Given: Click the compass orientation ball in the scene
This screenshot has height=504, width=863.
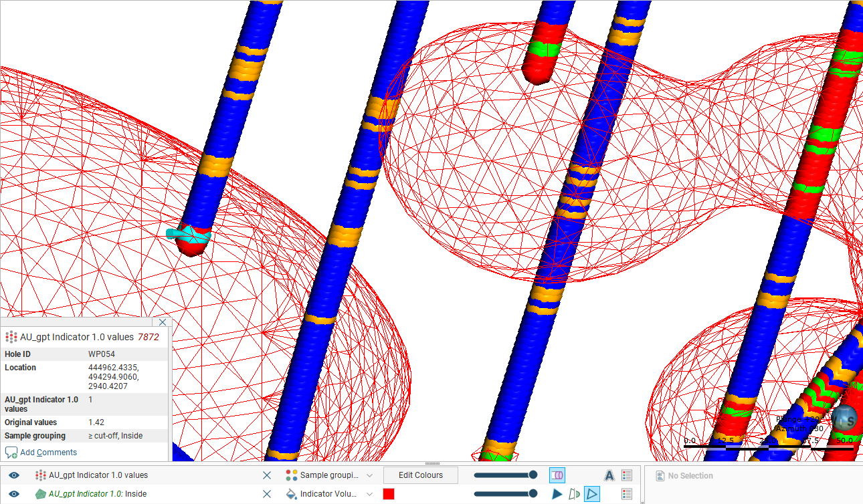Looking at the screenshot, I should pos(845,418).
